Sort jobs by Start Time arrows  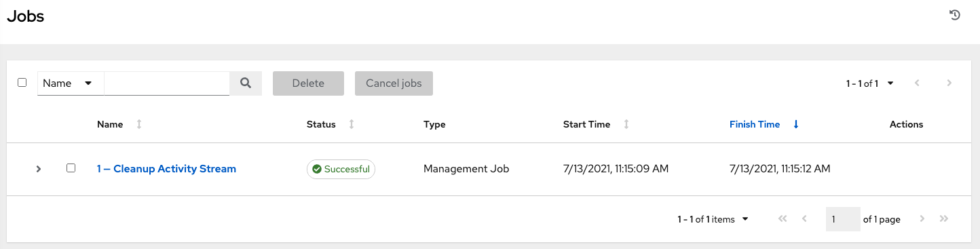[x=626, y=124]
